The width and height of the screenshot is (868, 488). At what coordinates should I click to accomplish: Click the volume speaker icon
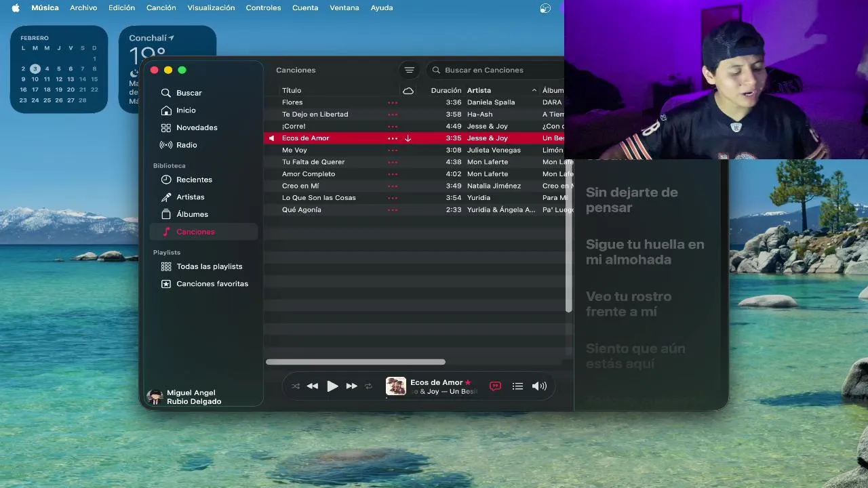[x=539, y=386]
